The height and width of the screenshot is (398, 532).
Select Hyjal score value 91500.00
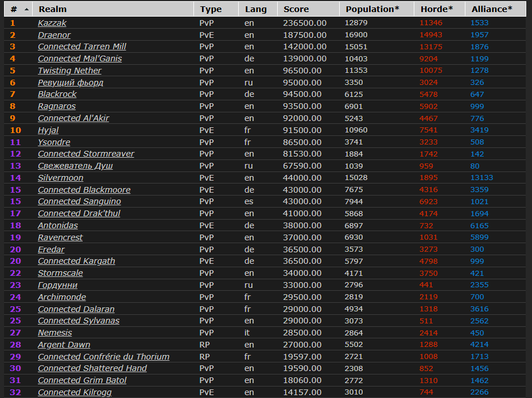302,130
